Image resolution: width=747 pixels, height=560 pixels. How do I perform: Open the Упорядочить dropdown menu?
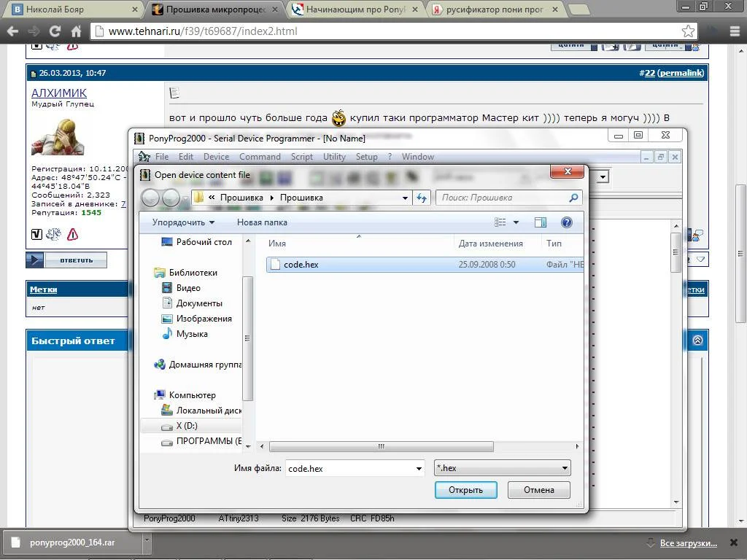pyautogui.click(x=183, y=222)
